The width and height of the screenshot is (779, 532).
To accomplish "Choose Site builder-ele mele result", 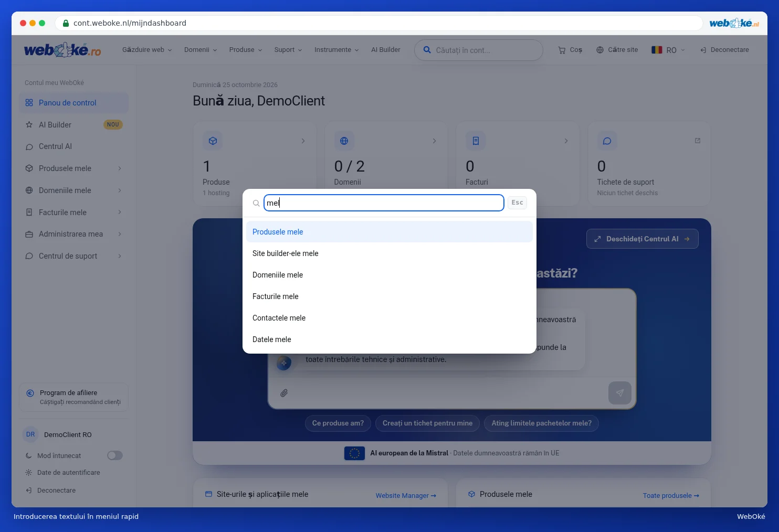I will (389, 253).
